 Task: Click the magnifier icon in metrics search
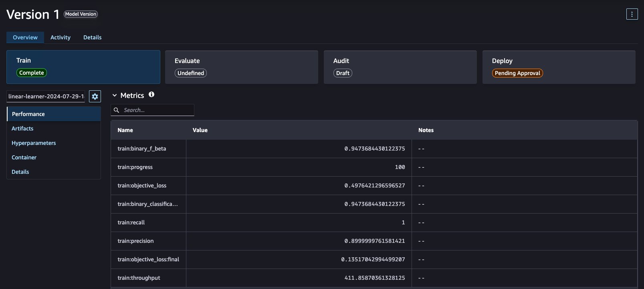point(117,110)
